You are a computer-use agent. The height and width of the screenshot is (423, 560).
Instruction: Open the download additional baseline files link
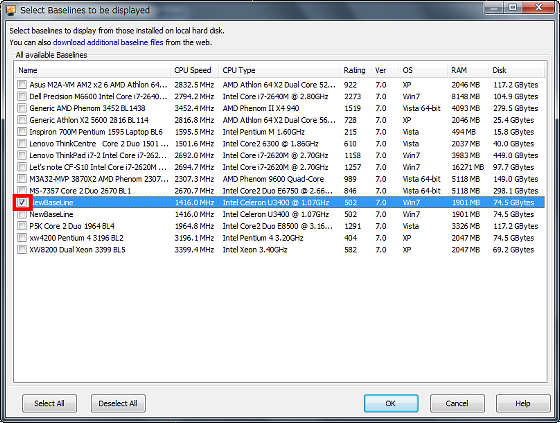coord(108,42)
